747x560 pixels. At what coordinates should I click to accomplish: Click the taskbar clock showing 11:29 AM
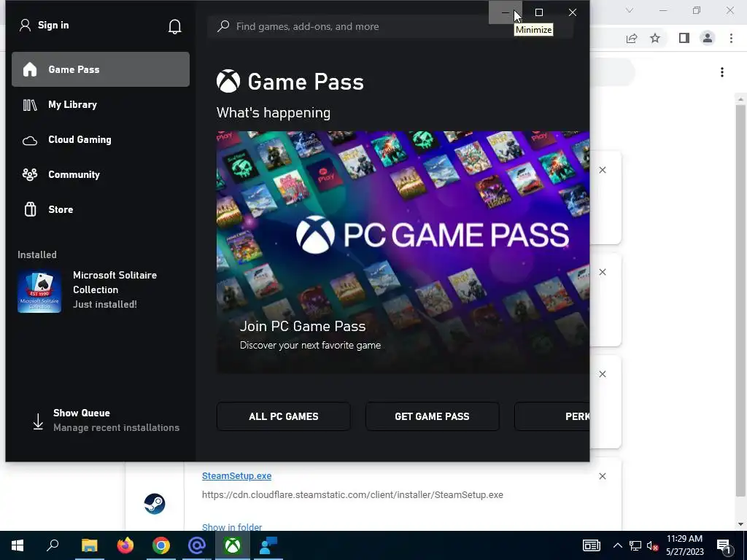(684, 545)
